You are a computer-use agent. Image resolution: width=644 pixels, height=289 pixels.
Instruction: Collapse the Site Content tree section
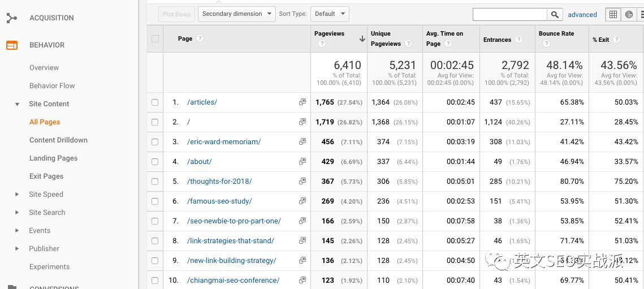click(x=17, y=104)
